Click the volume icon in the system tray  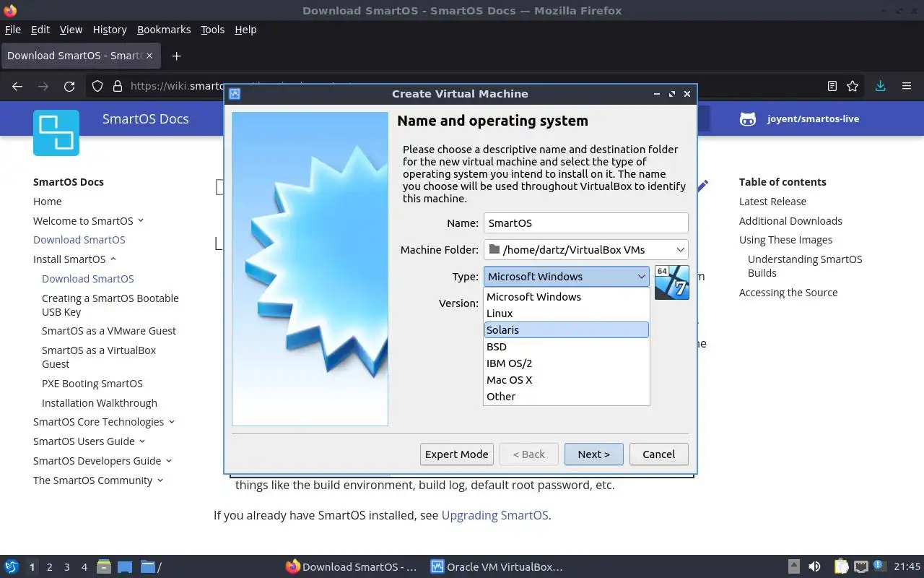814,567
